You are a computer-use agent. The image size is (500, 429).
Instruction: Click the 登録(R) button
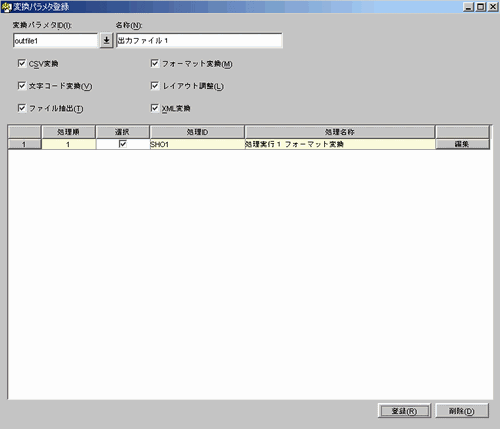pyautogui.click(x=404, y=411)
